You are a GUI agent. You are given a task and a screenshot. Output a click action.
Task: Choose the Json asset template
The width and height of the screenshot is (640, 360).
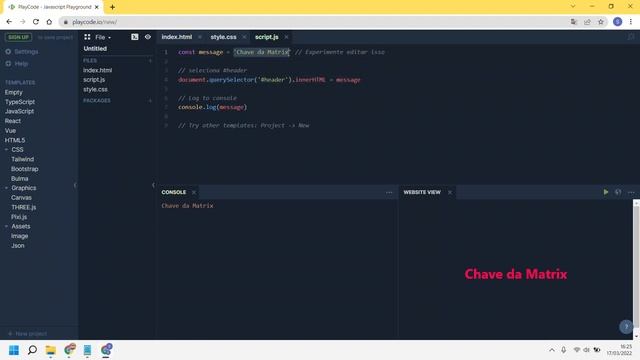click(18, 245)
